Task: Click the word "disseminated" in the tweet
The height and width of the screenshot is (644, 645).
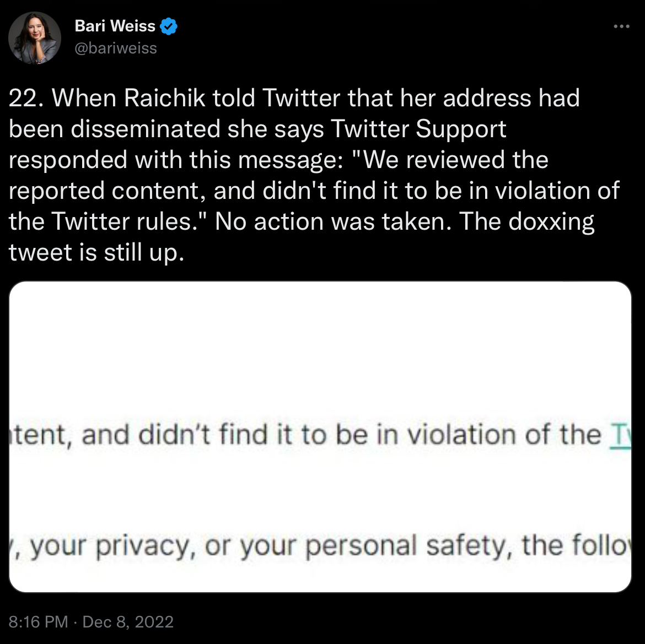Action: click(x=153, y=129)
